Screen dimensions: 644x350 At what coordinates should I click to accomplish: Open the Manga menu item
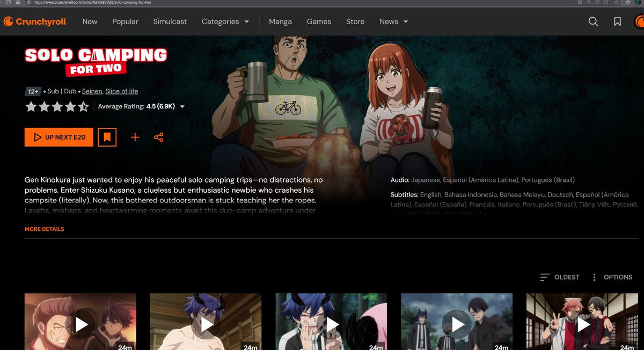[x=280, y=21]
